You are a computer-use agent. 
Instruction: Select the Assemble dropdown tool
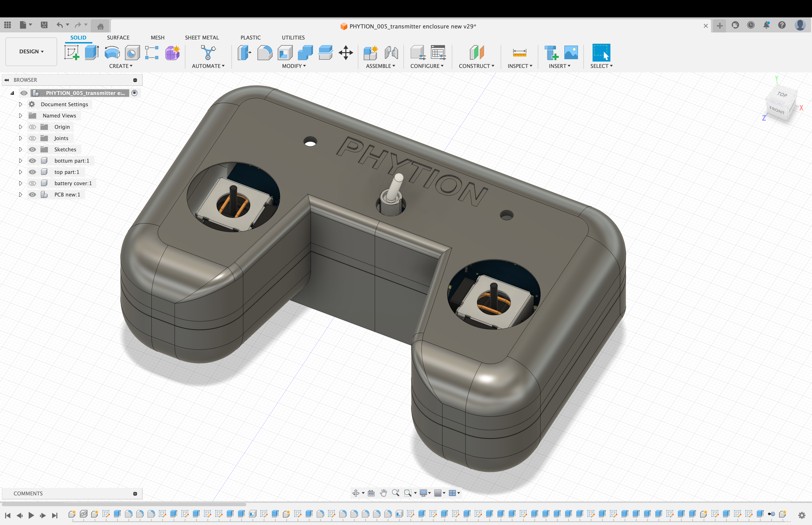pyautogui.click(x=379, y=66)
